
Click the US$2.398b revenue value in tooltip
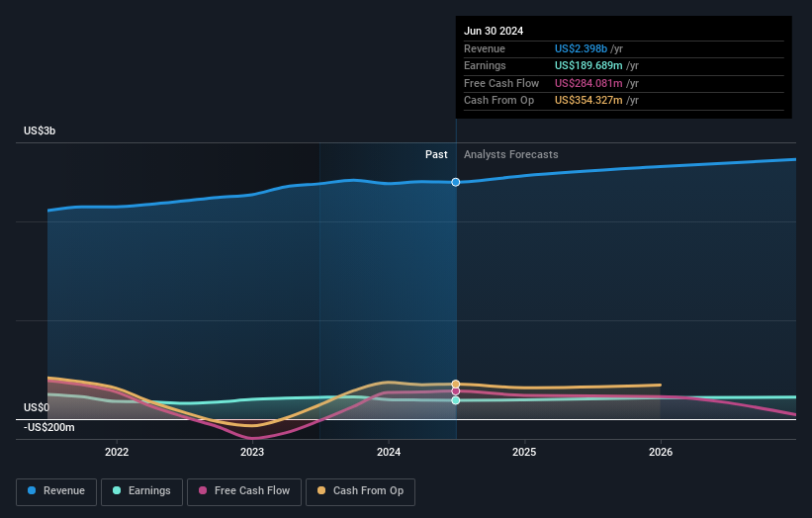(581, 48)
